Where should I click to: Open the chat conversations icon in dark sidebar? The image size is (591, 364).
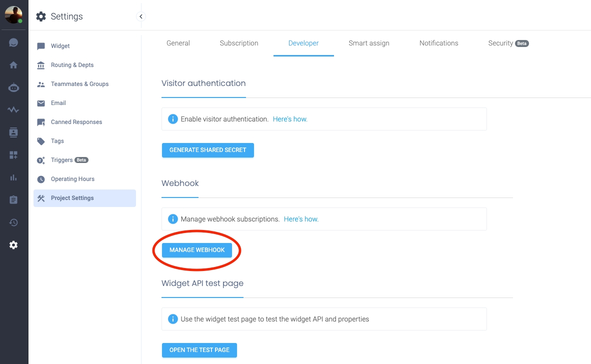tap(13, 42)
